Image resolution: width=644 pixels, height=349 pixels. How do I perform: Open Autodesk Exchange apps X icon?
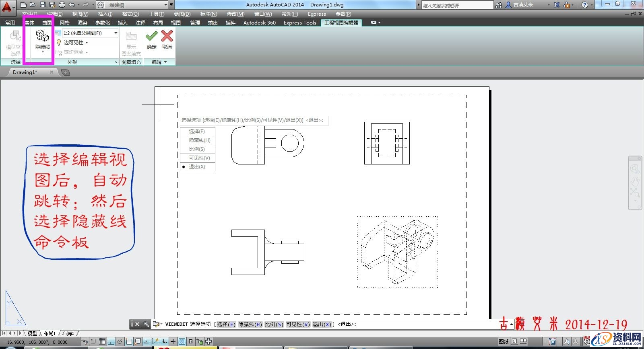click(x=557, y=5)
